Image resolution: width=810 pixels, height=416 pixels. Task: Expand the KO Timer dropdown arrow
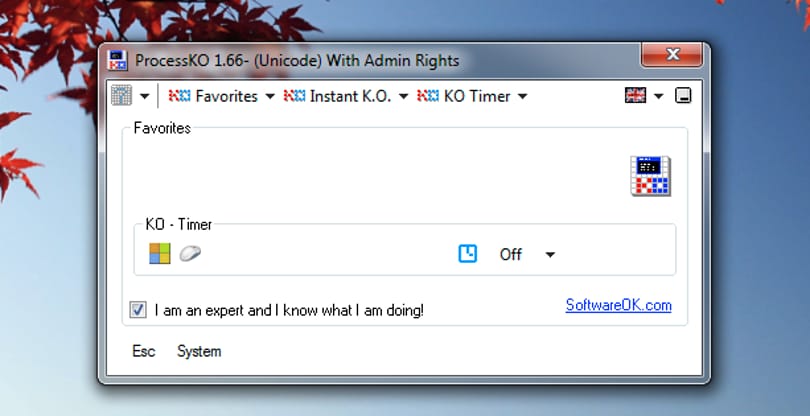522,96
